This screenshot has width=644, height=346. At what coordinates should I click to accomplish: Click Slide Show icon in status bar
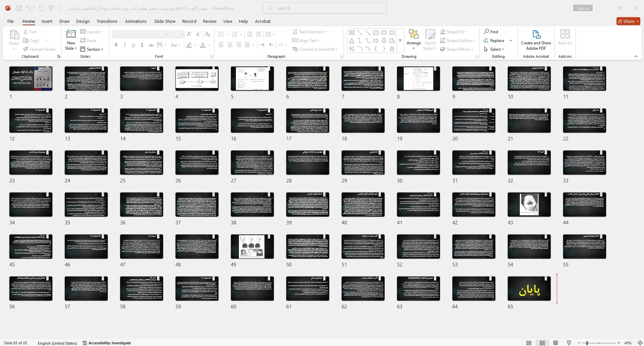(x=569, y=343)
